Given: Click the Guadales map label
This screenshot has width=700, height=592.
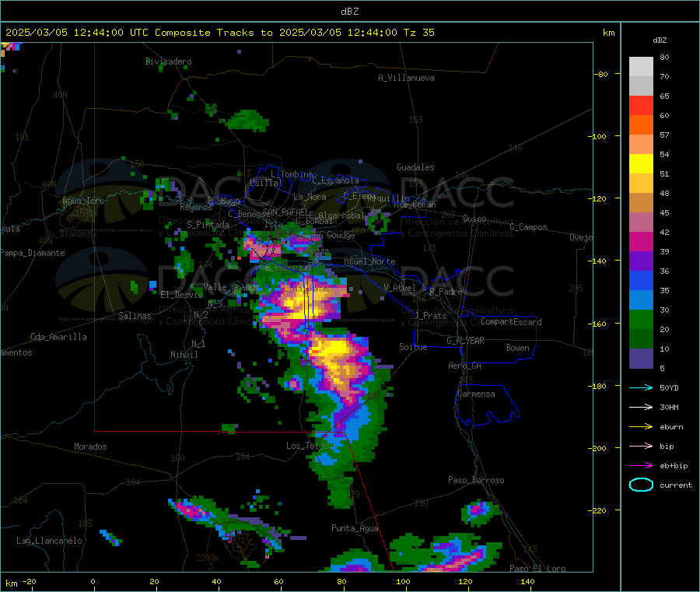Looking at the screenshot, I should 415,167.
